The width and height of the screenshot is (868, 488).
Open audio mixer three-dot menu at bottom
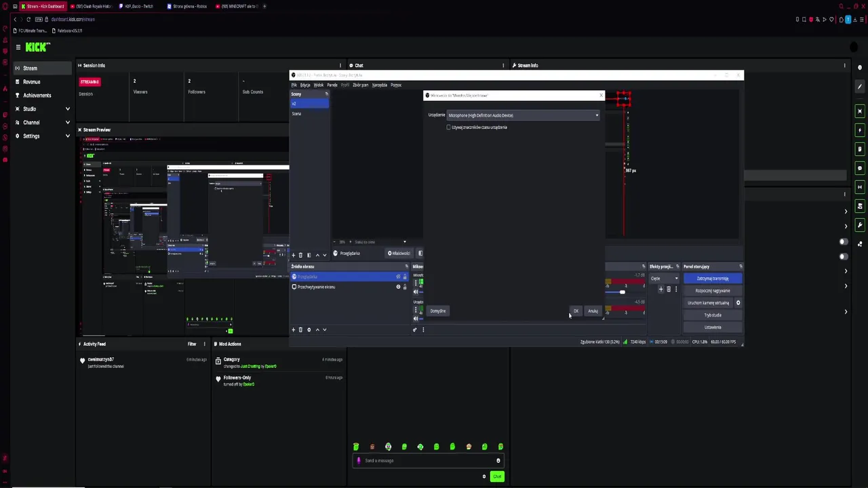tap(423, 330)
